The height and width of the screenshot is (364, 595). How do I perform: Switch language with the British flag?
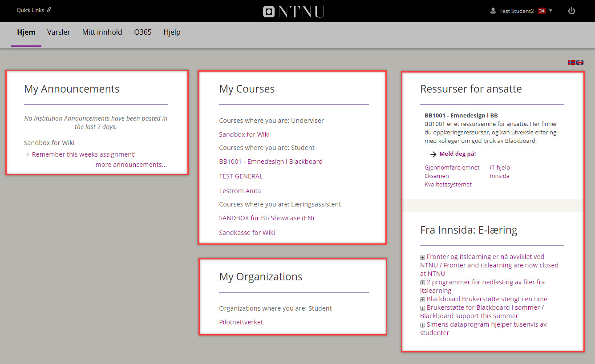pyautogui.click(x=580, y=63)
